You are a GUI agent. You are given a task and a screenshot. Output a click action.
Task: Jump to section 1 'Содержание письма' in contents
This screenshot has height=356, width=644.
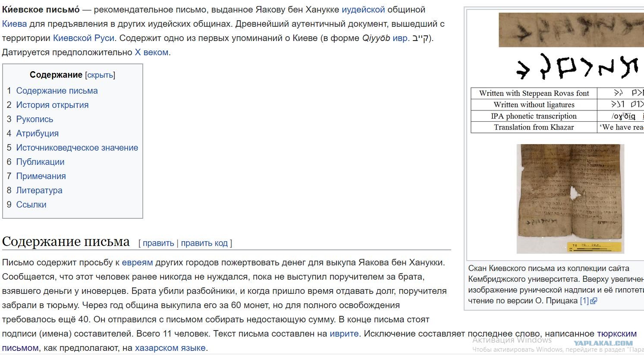coord(57,91)
